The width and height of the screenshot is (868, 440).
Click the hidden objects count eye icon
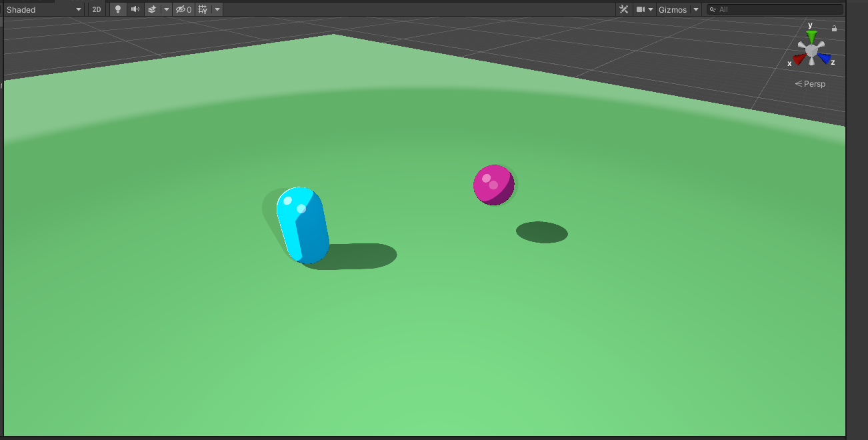click(181, 9)
